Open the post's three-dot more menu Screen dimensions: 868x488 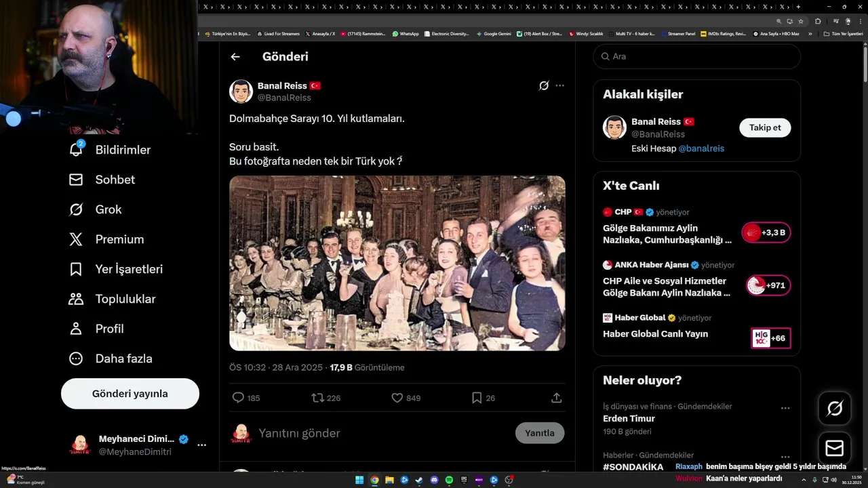(x=559, y=85)
